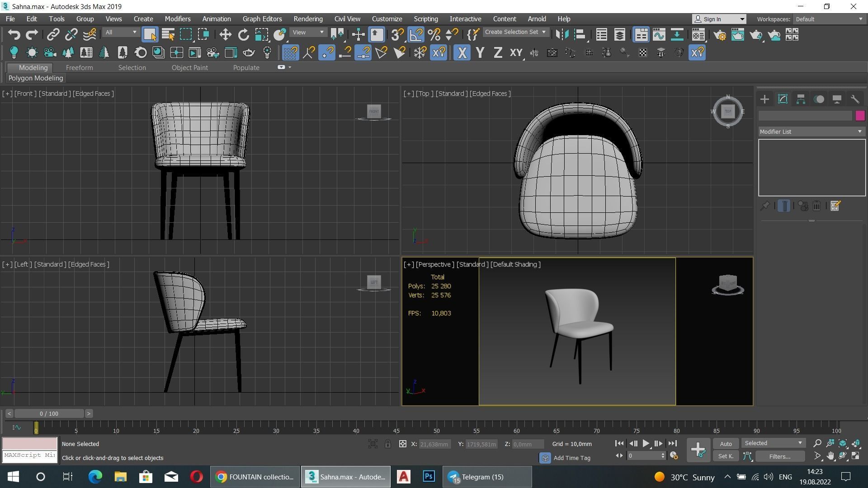Open the View reference coordinate dropdown

(308, 33)
